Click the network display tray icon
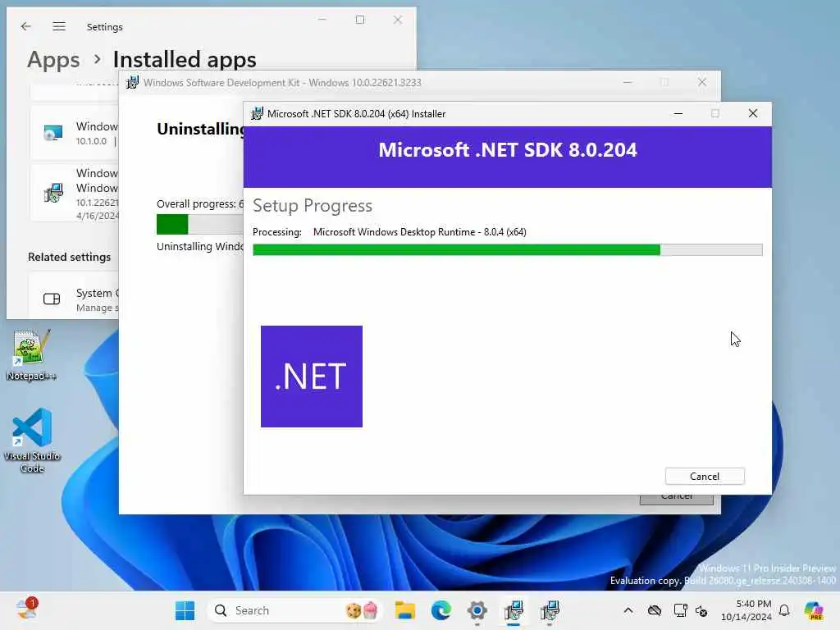This screenshot has width=840, height=630. tap(680, 610)
